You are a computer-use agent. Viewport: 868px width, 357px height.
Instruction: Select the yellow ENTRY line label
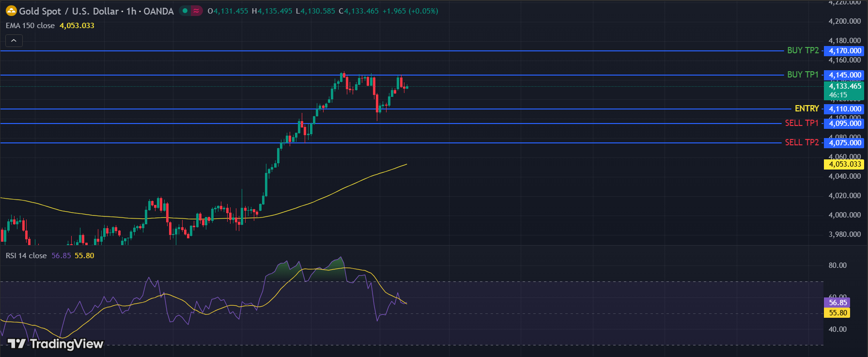coord(806,109)
